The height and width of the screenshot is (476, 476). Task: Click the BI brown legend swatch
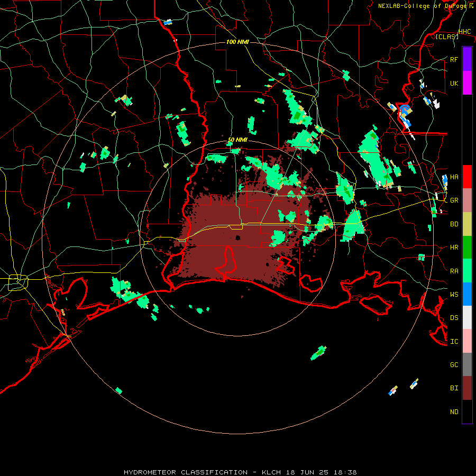tap(467, 388)
